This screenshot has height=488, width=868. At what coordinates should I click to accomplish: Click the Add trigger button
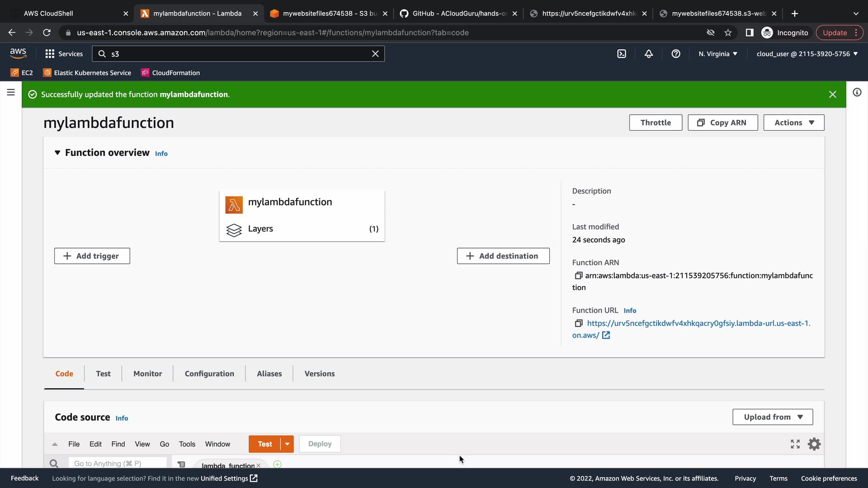(92, 256)
